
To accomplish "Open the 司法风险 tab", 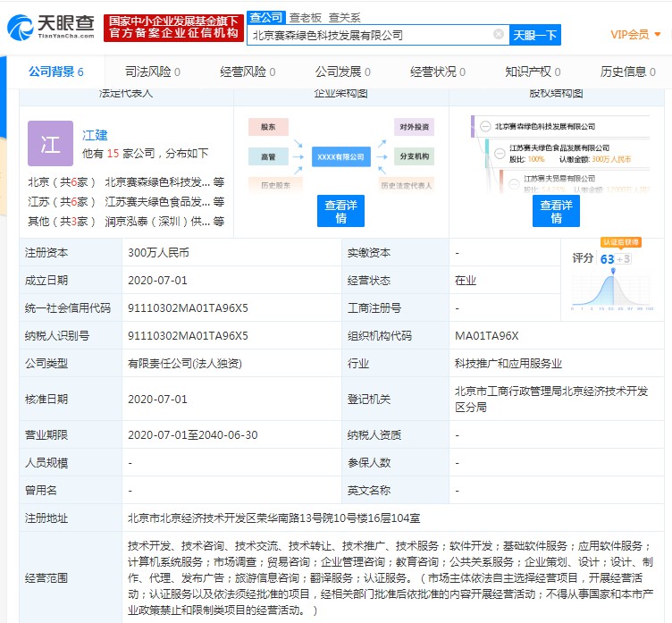I will [153, 72].
